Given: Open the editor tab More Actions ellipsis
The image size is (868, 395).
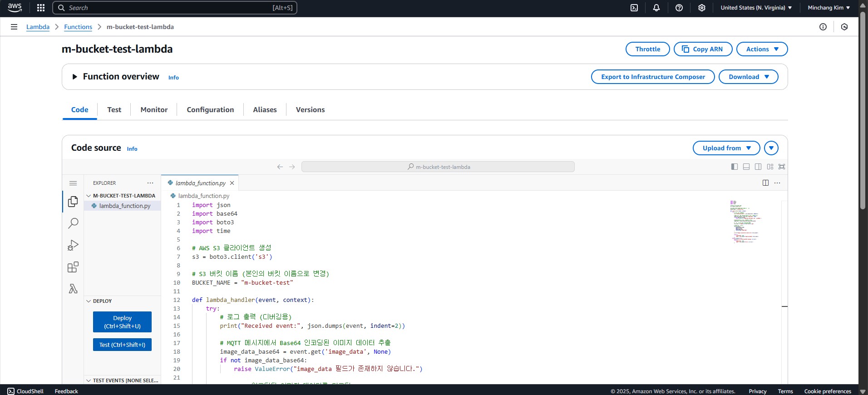Looking at the screenshot, I should [777, 183].
